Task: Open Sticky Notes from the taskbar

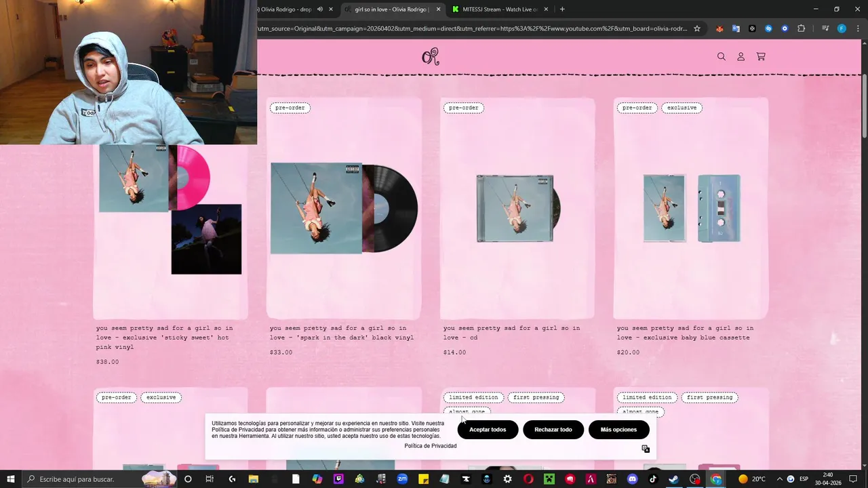Action: tap(423, 479)
